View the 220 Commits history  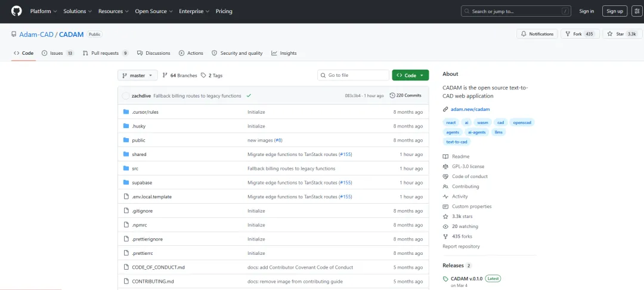pos(405,95)
